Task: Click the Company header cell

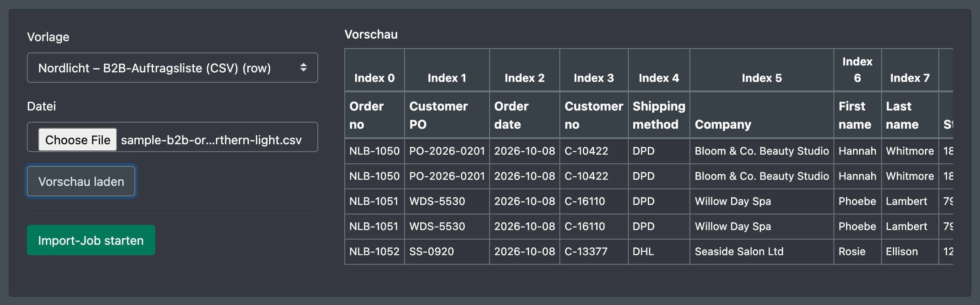Action: point(762,115)
